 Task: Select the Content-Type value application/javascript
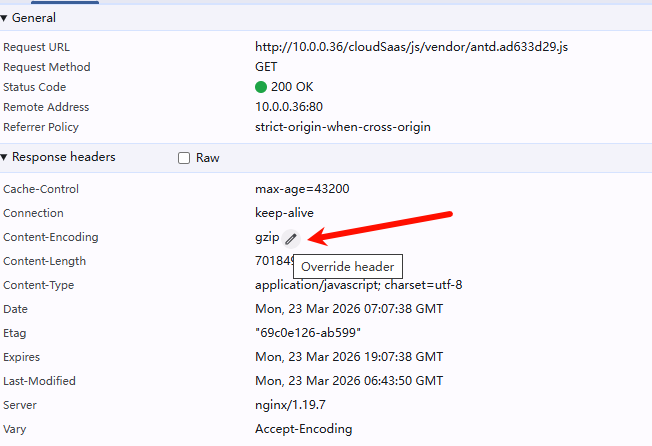(x=358, y=285)
